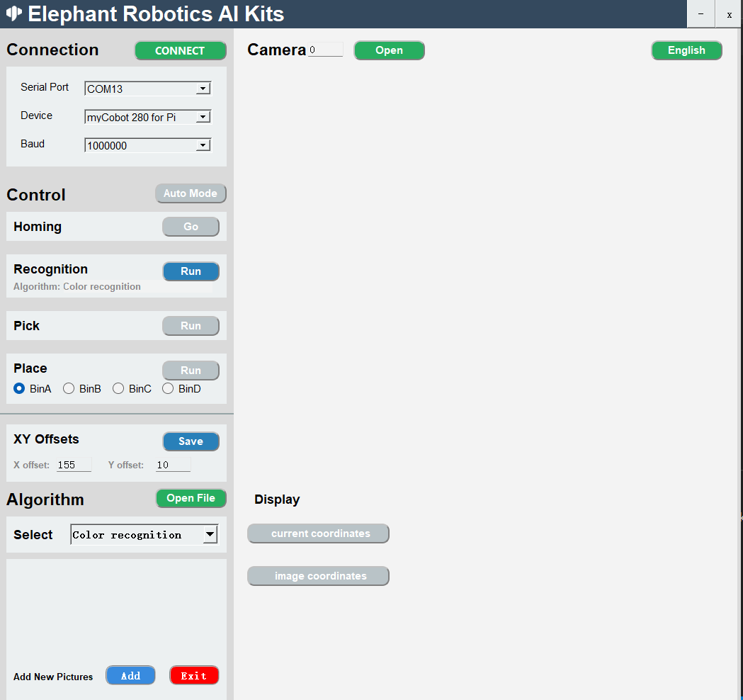The height and width of the screenshot is (700, 743).
Task: Click the red Exit button
Action: click(194, 676)
